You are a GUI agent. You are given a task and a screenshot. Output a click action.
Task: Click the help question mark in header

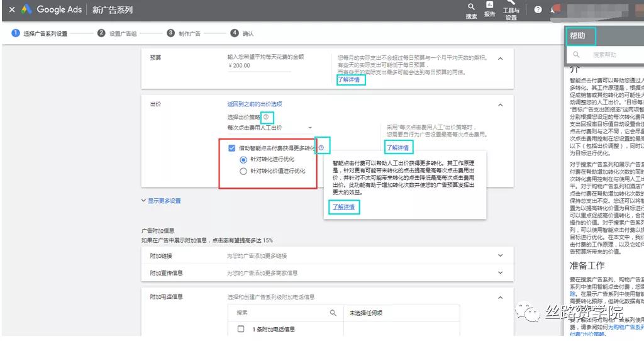pos(538,9)
